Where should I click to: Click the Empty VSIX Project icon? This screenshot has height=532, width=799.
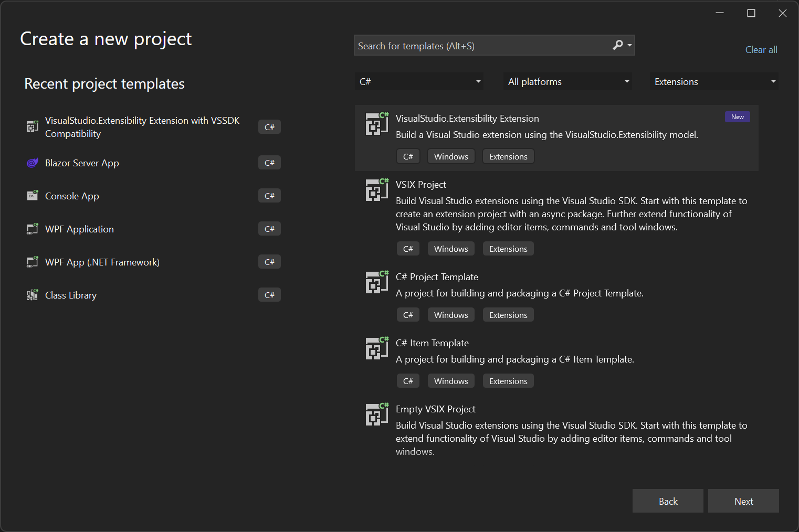pos(376,414)
